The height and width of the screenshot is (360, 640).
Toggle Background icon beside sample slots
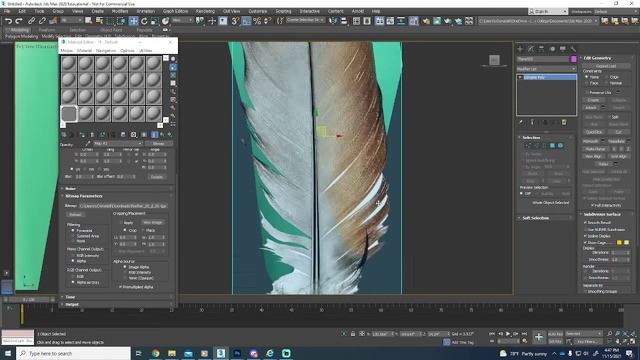[173, 75]
